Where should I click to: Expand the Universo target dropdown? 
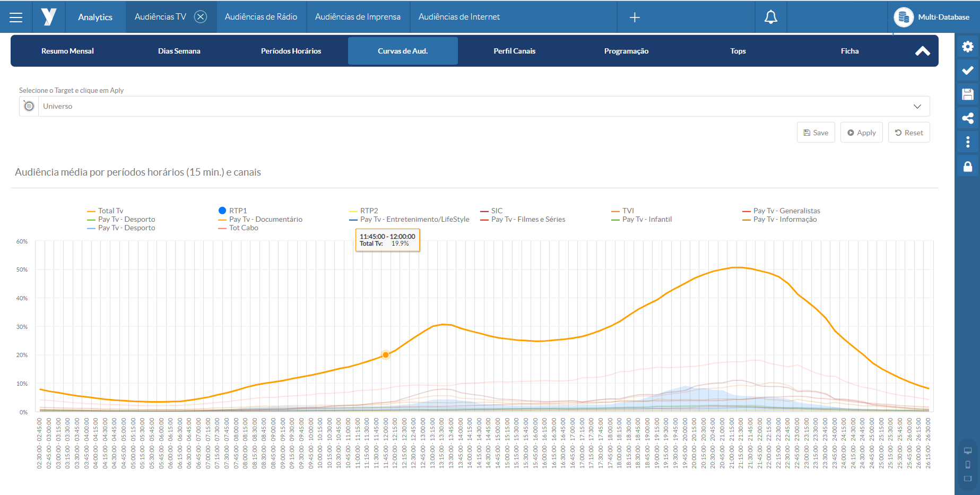pos(917,106)
